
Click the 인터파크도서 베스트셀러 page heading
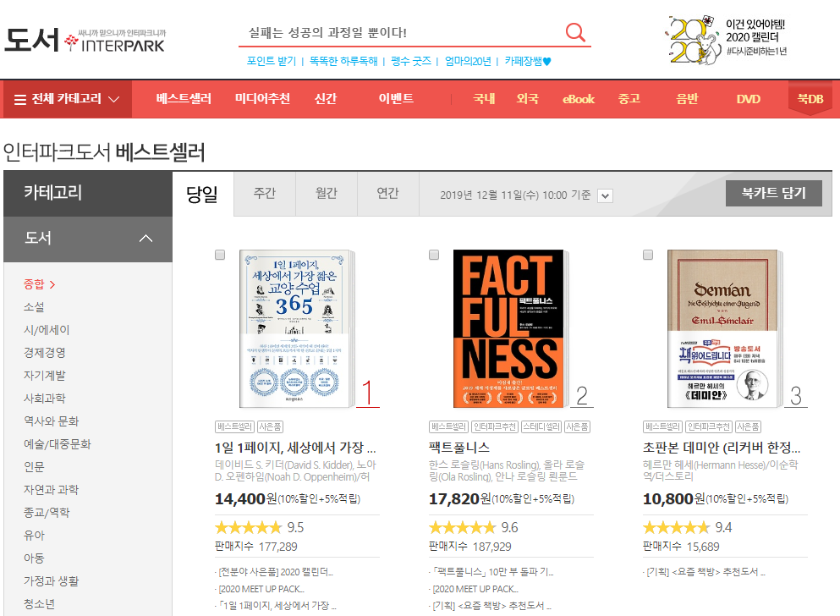click(x=104, y=152)
